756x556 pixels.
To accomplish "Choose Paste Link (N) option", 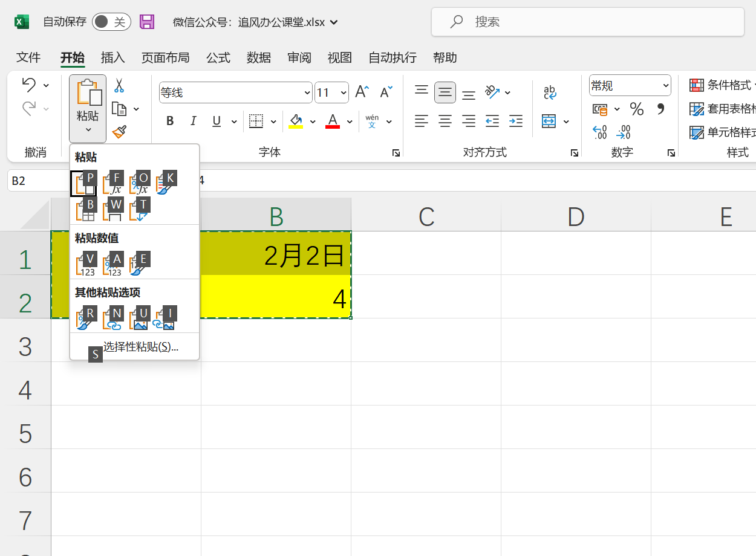I will (x=112, y=318).
